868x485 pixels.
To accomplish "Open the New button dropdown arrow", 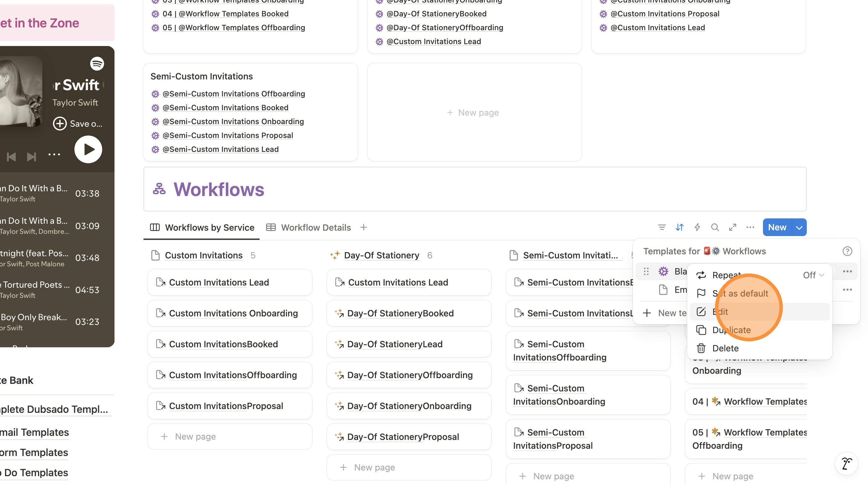I will click(x=799, y=228).
